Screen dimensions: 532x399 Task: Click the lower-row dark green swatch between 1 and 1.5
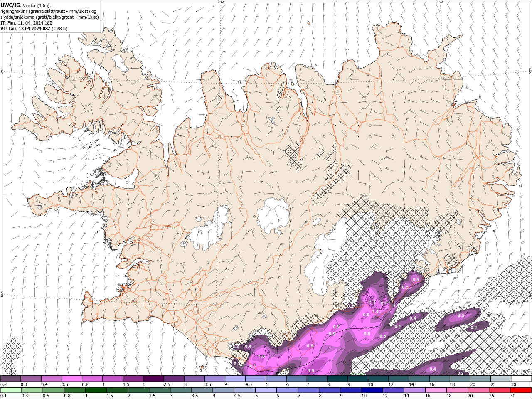pos(96,390)
